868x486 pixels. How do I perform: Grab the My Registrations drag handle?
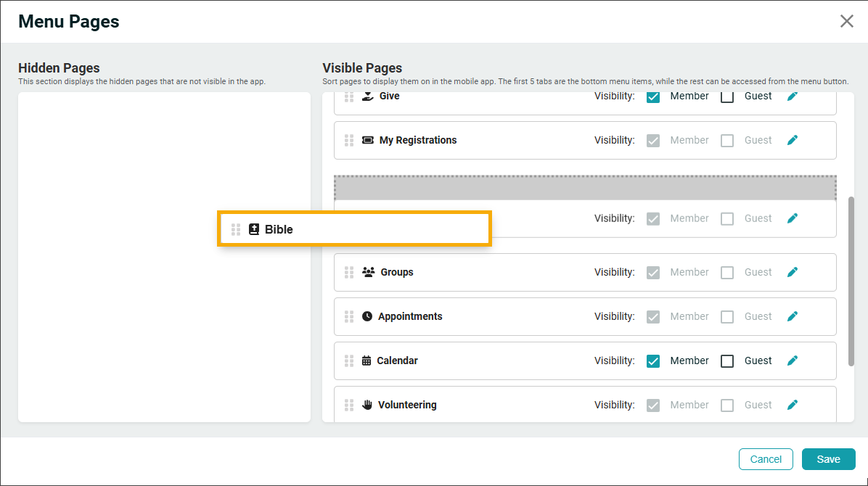[349, 140]
